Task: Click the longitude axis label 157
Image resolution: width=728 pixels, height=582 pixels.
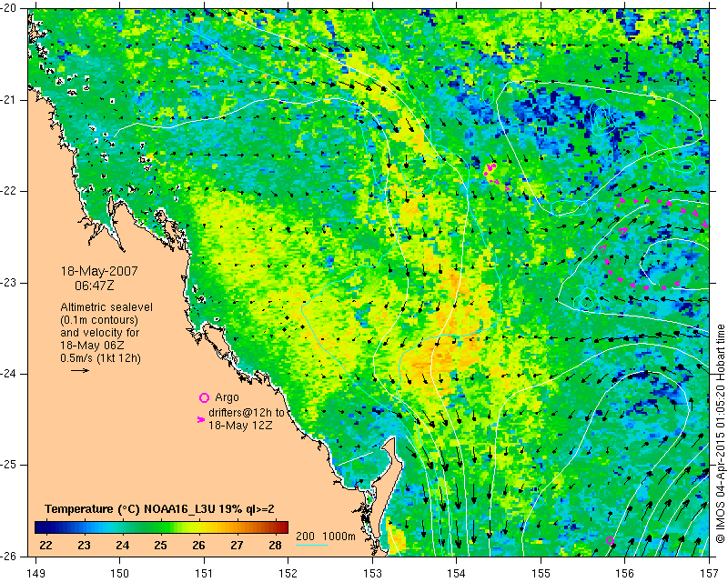Action: (710, 574)
